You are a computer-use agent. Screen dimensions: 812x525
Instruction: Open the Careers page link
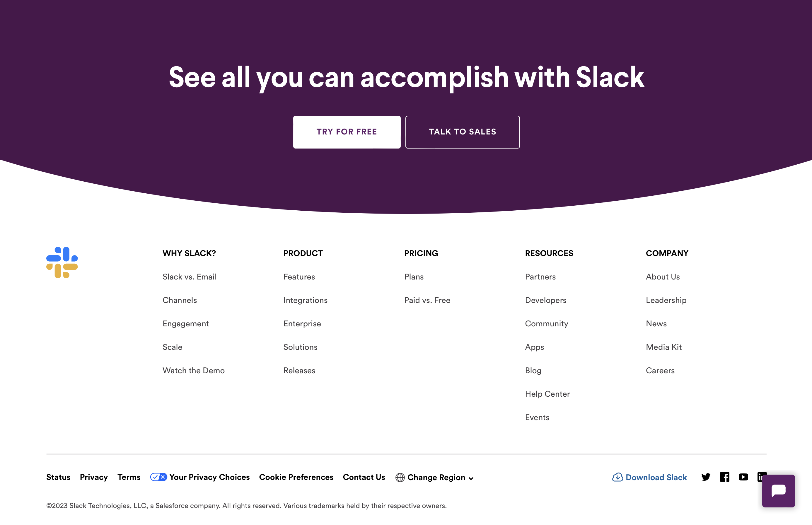(x=660, y=371)
